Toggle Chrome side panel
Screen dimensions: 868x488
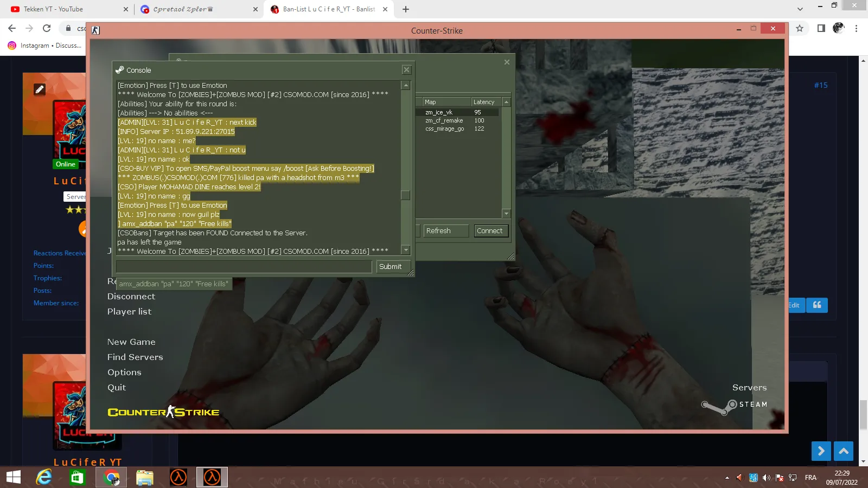click(x=821, y=28)
